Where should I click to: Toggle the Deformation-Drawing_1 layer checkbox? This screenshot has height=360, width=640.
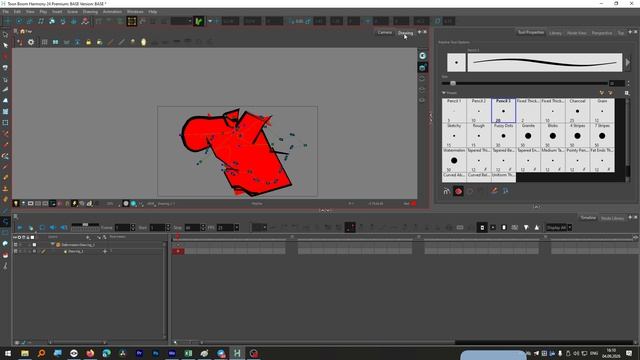click(x=34, y=244)
